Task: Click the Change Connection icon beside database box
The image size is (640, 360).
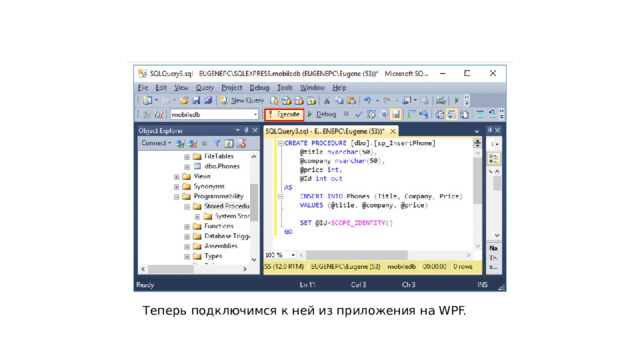Action: click(158, 115)
